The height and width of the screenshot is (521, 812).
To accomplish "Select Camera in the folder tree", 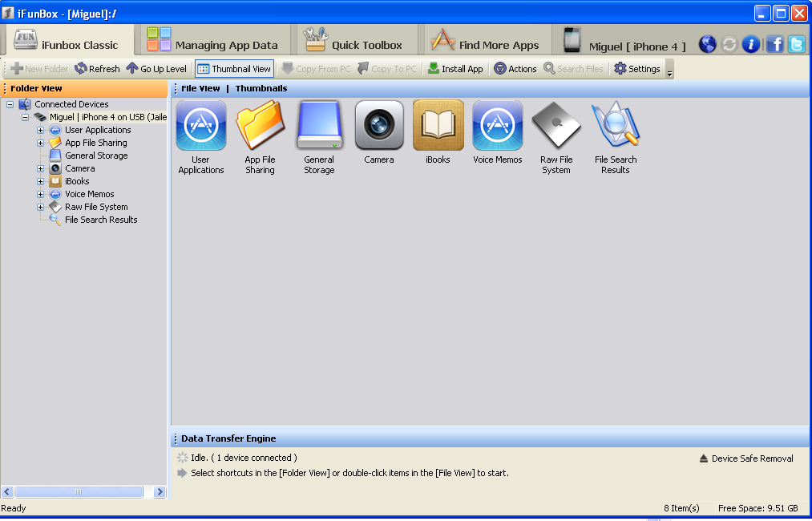I will 79,169.
